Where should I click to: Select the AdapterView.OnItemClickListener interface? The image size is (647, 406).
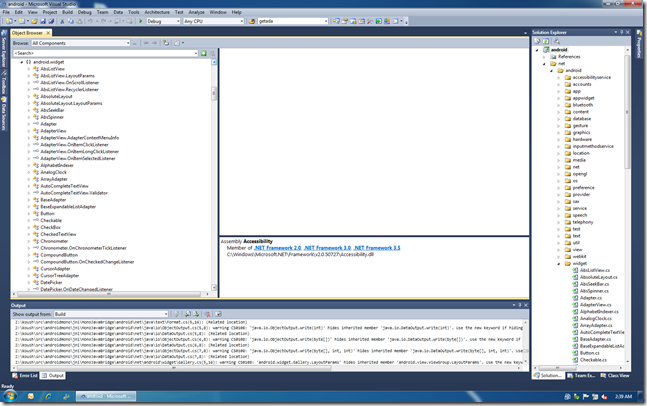[74, 145]
